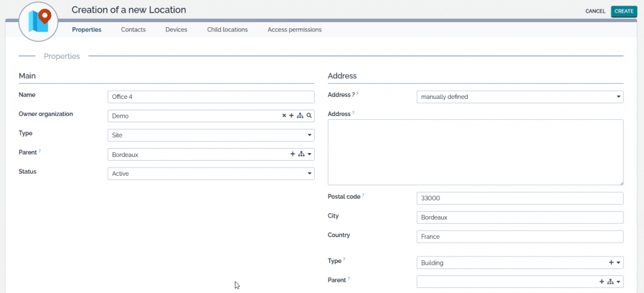644x293 pixels.
Task: Switch to the Contacts tab
Action: pyautogui.click(x=133, y=30)
